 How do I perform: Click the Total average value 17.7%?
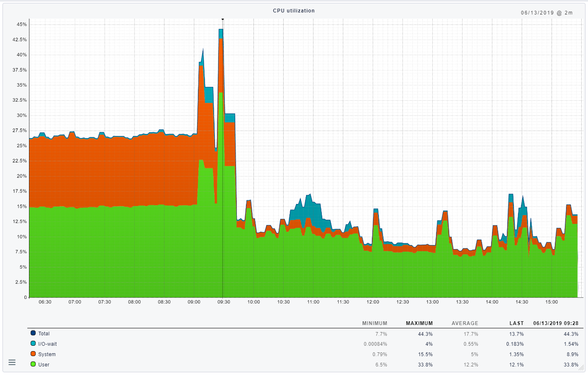click(x=471, y=334)
